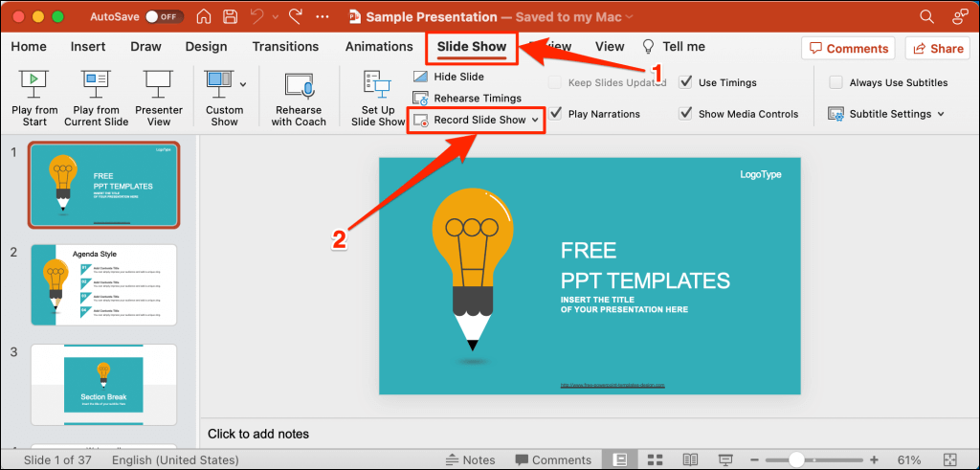Image resolution: width=980 pixels, height=470 pixels.
Task: Click Hide Slide icon
Action: [420, 77]
